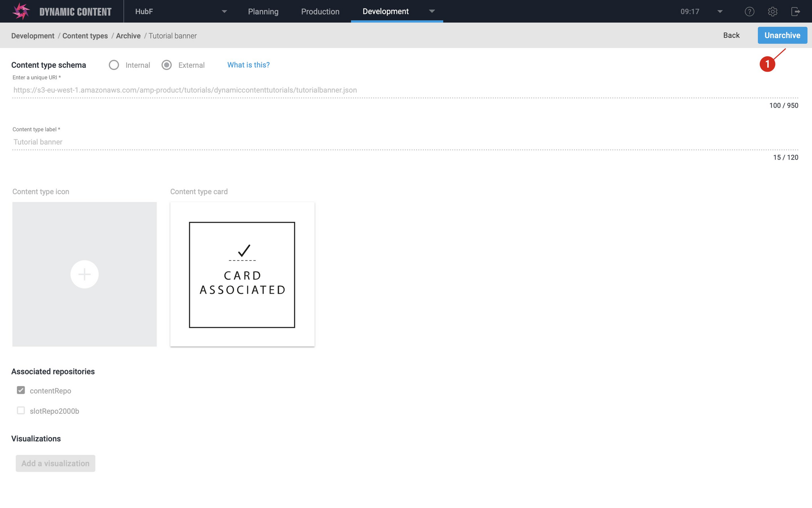Click the 'Associated repositories' heading
Viewport: 812px width, 508px height.
click(x=53, y=371)
